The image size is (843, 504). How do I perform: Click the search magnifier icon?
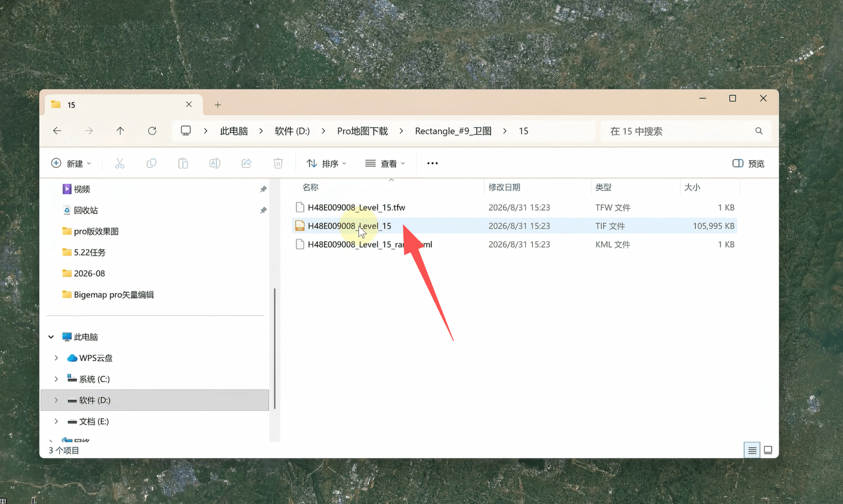tap(759, 131)
